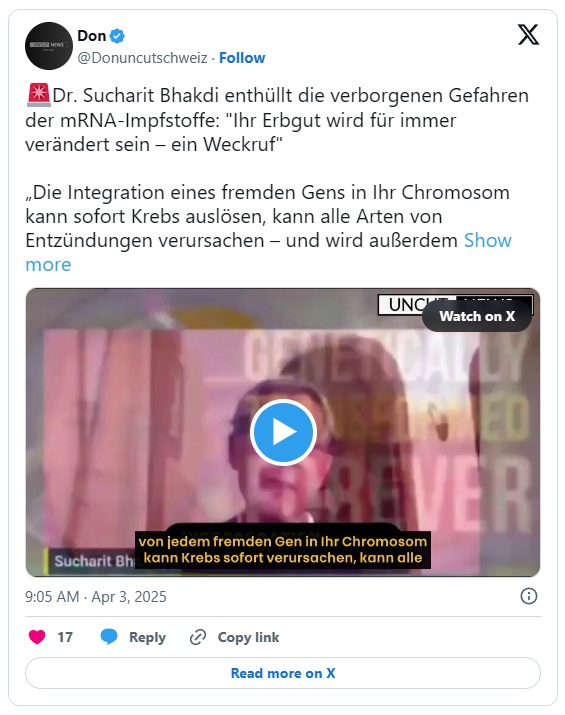Open Don's profile avatar
Image resolution: width=565 pixels, height=715 pixels.
click(49, 46)
